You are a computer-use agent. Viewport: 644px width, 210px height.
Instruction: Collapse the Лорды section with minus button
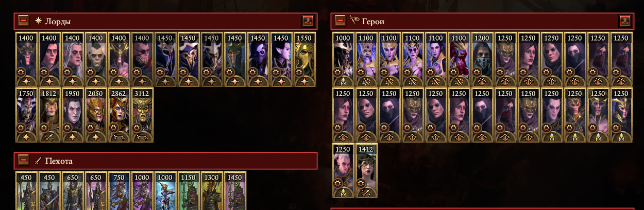23,21
